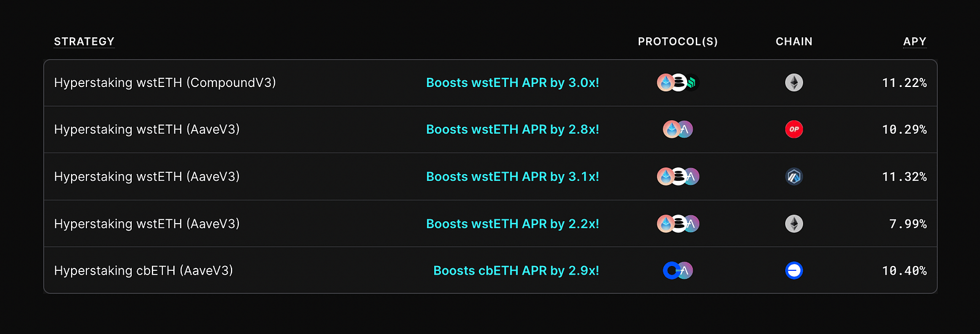Open Hyperstaking wstETH (CompoundV3) strategy
The height and width of the screenshot is (334, 980).
pyautogui.click(x=165, y=83)
